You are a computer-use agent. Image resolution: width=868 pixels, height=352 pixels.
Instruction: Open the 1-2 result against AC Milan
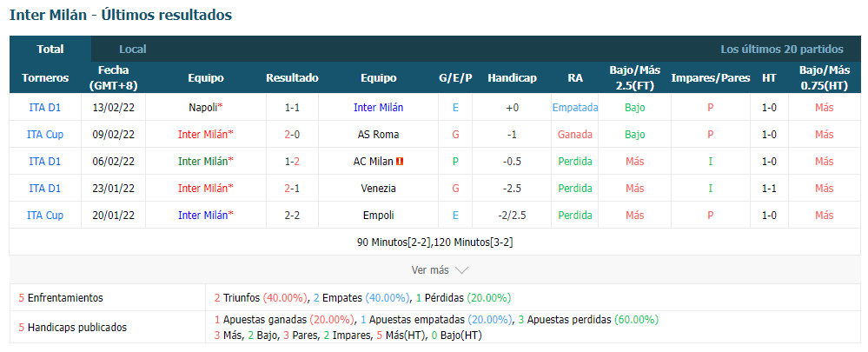click(x=292, y=162)
